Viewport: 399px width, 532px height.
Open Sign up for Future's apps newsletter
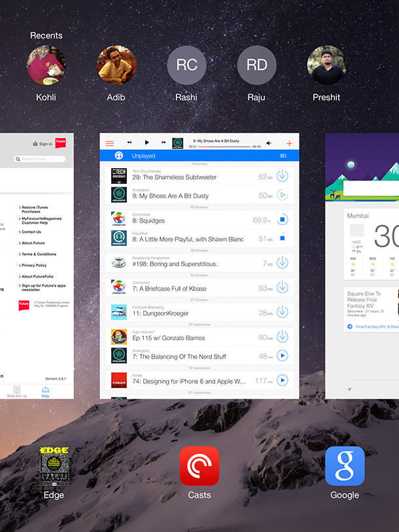[x=44, y=288]
